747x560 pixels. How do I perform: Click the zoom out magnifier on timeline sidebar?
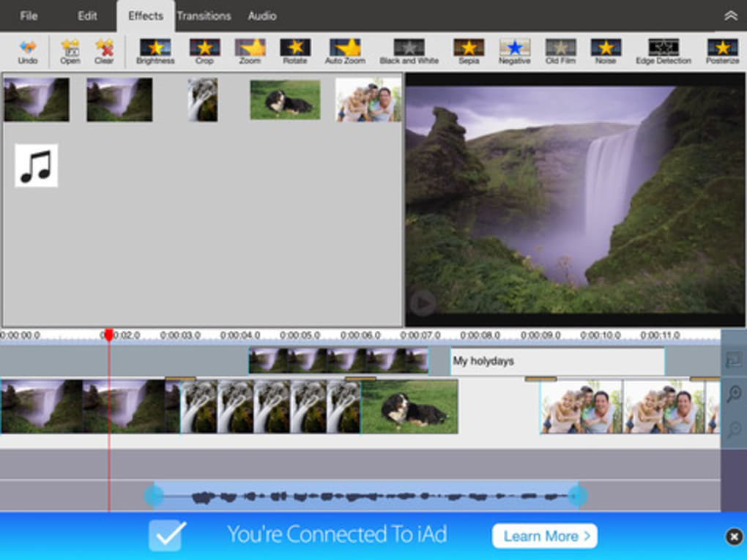tap(734, 428)
